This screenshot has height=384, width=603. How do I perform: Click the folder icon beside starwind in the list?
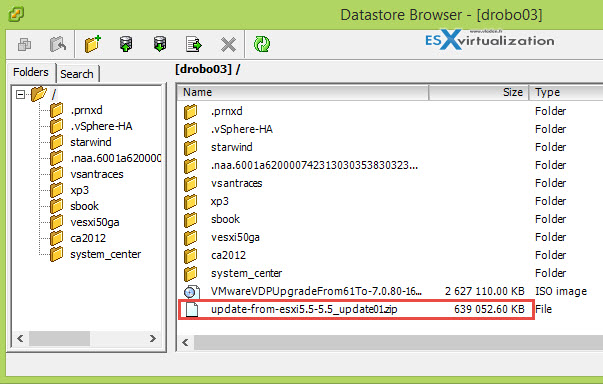[190, 148]
